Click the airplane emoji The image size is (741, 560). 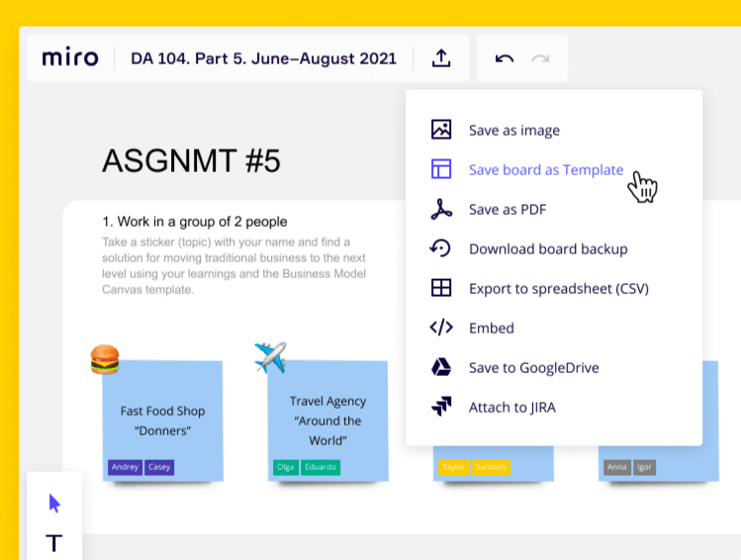270,357
